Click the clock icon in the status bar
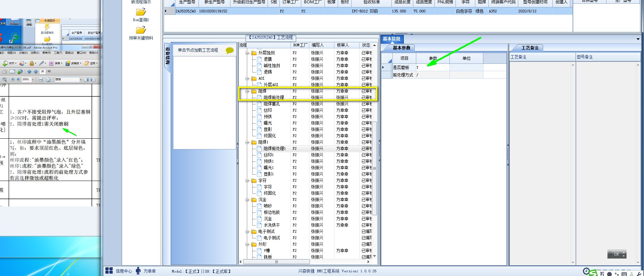Screen dimensions: 644x276 pos(586,271)
